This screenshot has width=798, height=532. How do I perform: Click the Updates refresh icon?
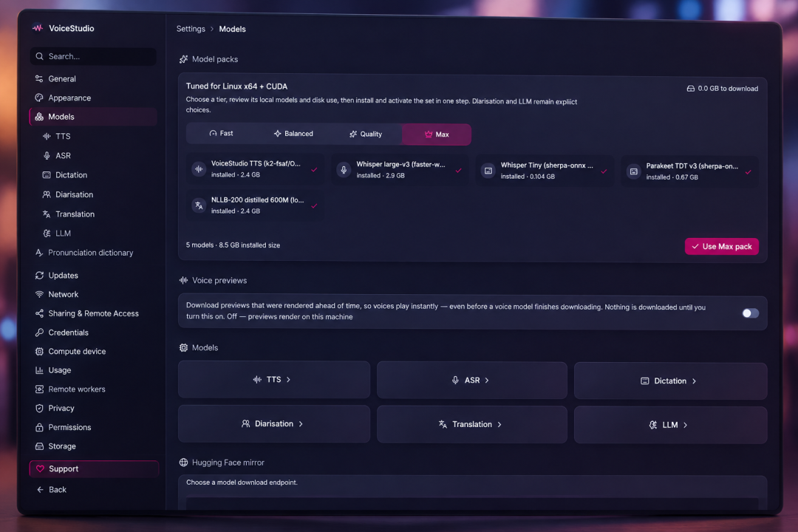[x=39, y=276]
